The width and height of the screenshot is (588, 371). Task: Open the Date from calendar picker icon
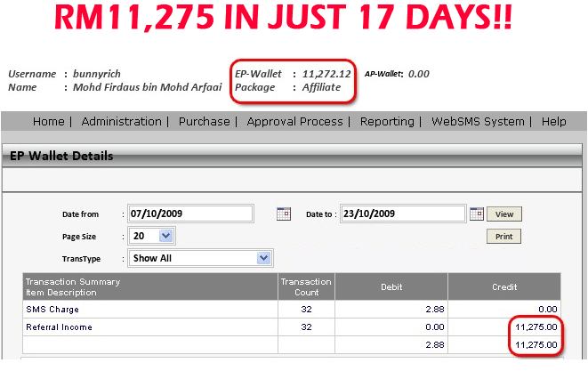[284, 214]
